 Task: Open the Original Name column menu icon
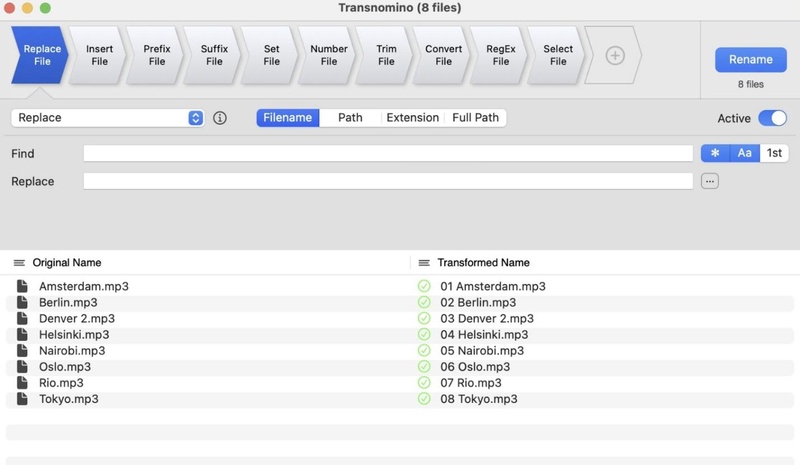[x=19, y=263]
